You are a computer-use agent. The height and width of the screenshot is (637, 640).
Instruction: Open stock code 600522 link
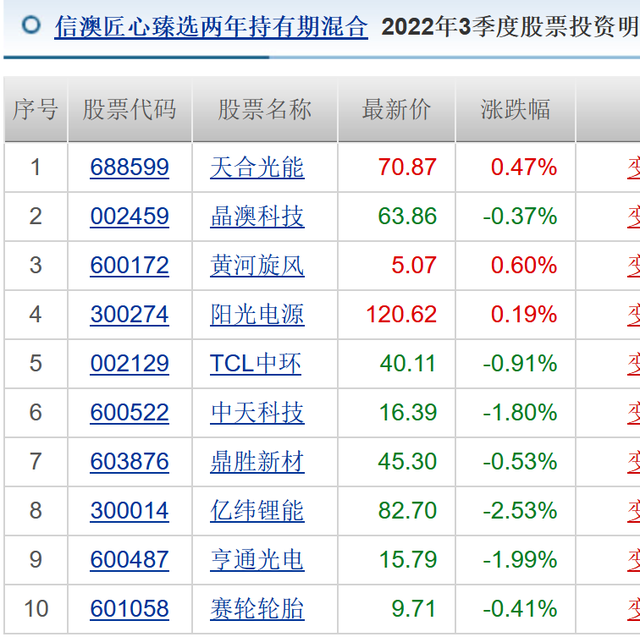coord(129,412)
